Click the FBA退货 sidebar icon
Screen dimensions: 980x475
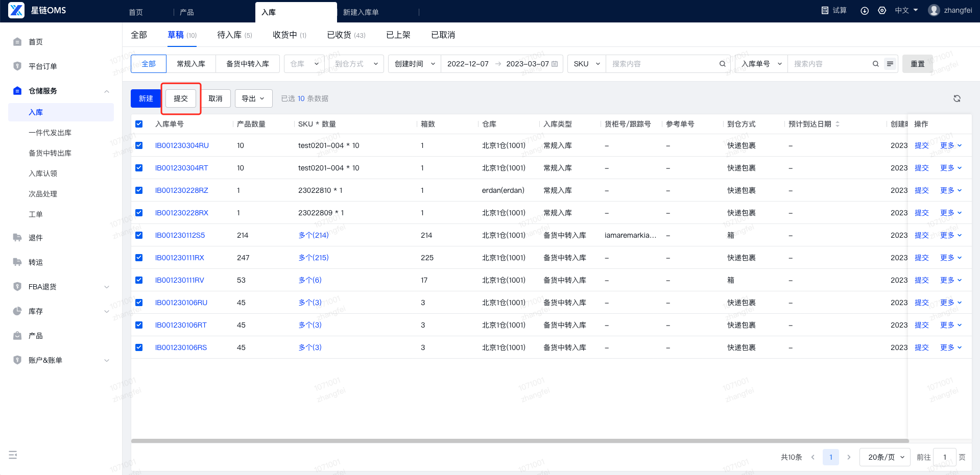pos(17,287)
